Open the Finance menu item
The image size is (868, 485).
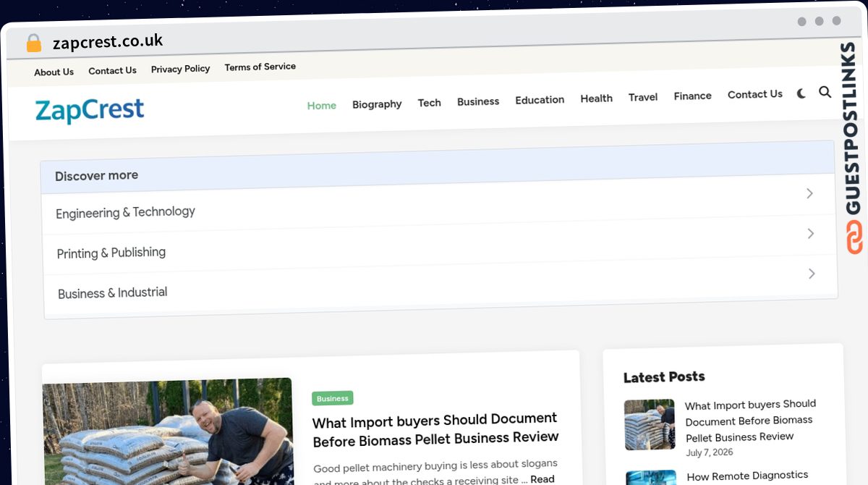(x=693, y=96)
